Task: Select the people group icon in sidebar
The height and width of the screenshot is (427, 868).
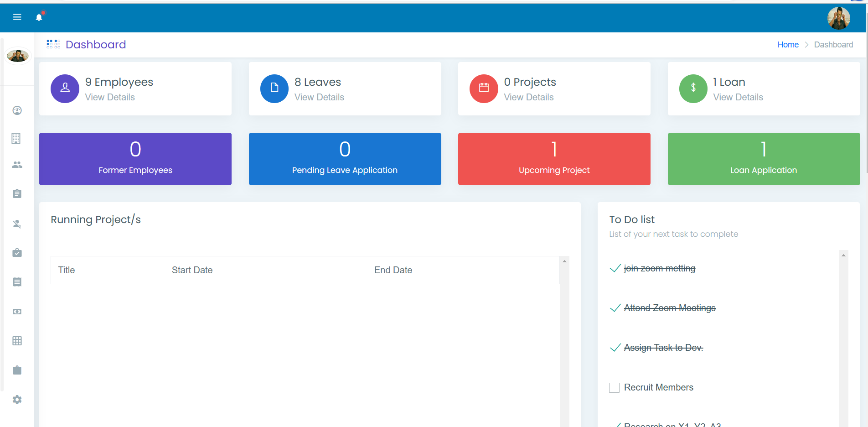Action: coord(17,165)
